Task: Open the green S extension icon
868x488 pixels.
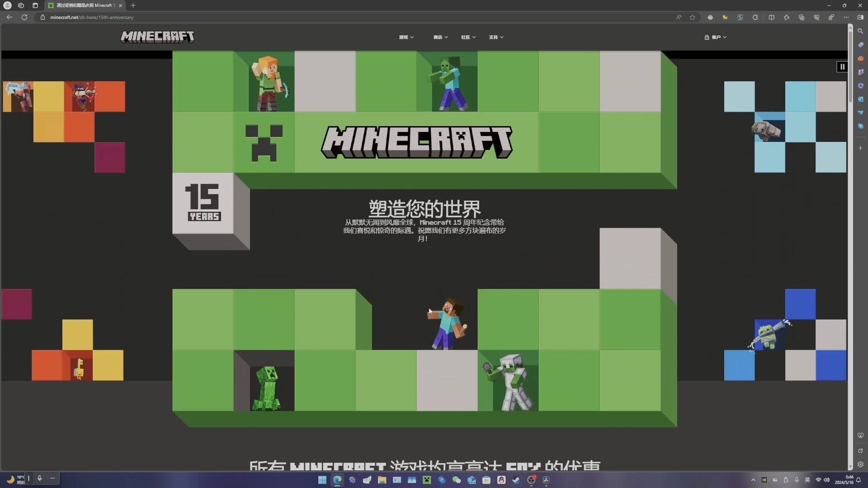Action: coord(740,17)
